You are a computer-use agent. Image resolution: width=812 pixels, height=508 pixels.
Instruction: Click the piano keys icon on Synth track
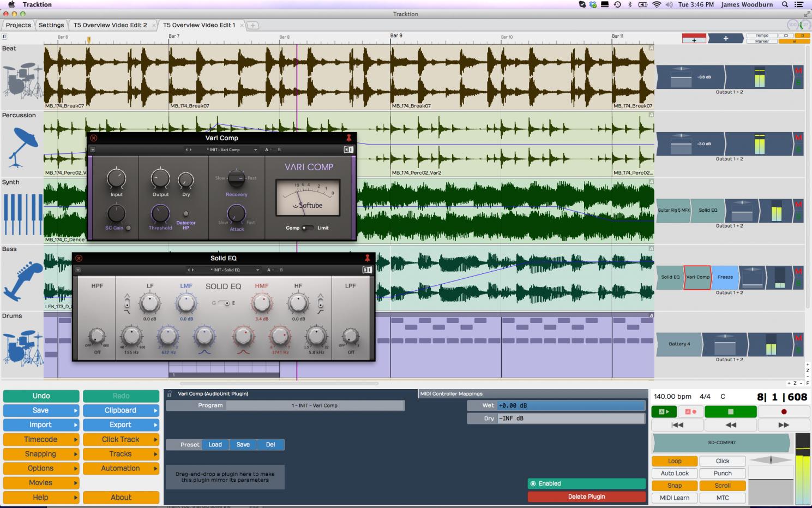tap(22, 214)
